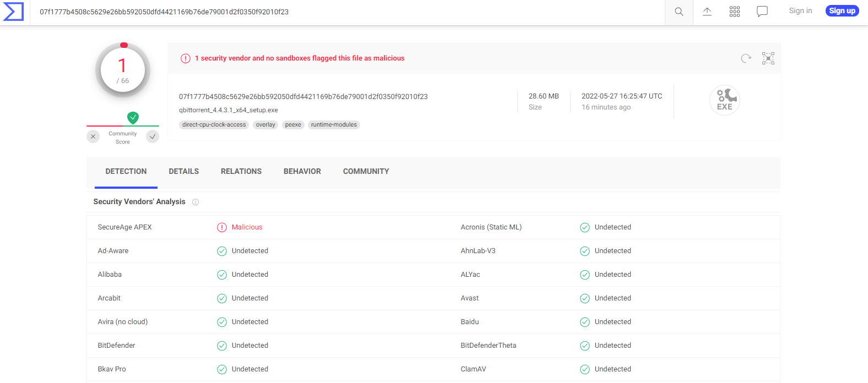The width and height of the screenshot is (868, 383).
Task: Click the VirusTotal logo icon
Action: pyautogui.click(x=13, y=12)
